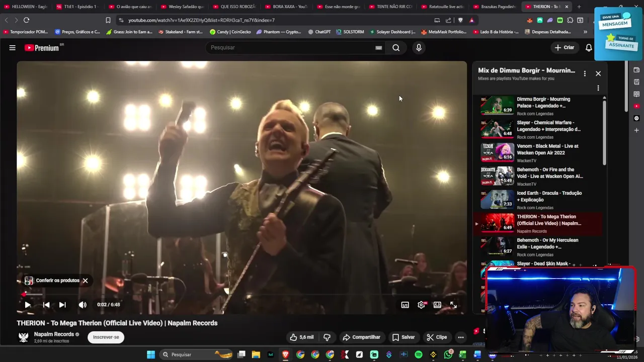Create a Clipe from the video
This screenshot has height=362, width=644.
coord(437,337)
